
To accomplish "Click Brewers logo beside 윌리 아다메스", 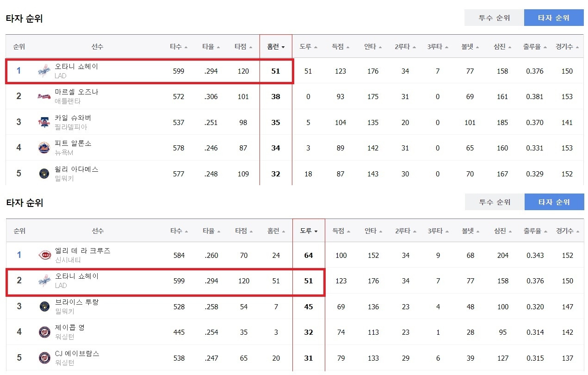I will point(43,174).
